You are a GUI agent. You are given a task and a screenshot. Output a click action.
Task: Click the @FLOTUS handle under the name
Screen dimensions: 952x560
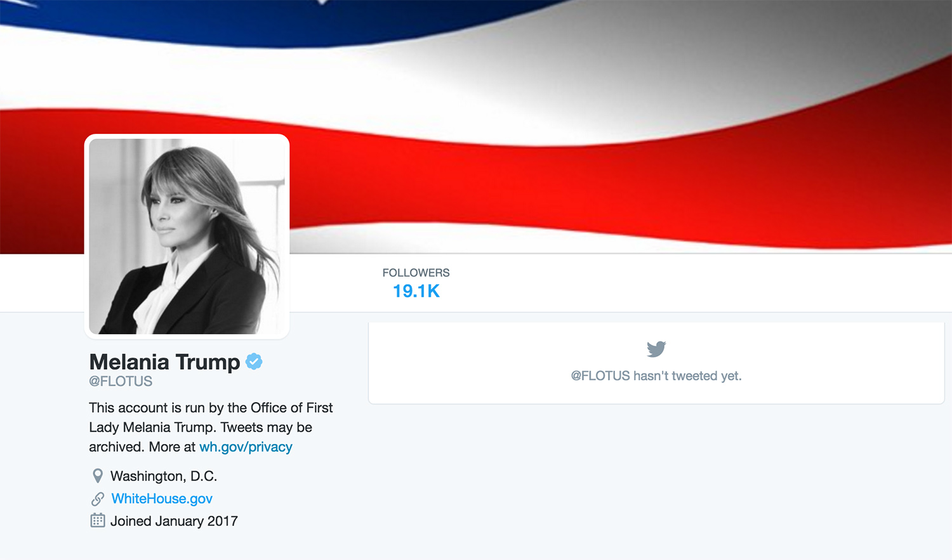point(121,381)
